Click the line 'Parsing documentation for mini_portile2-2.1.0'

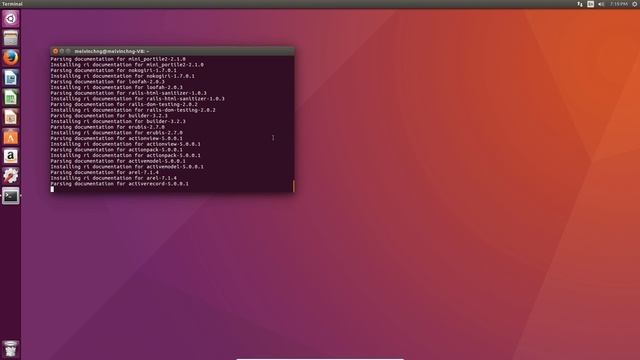(118, 59)
